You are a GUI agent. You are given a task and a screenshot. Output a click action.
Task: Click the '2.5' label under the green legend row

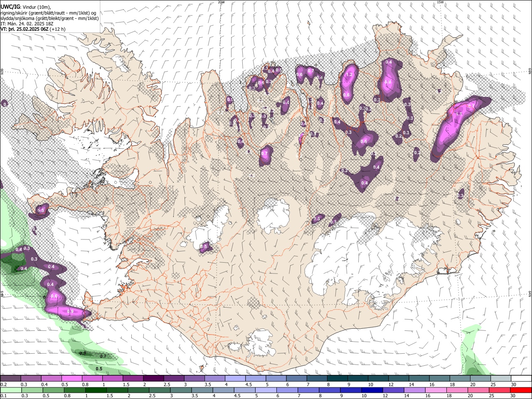point(153,396)
